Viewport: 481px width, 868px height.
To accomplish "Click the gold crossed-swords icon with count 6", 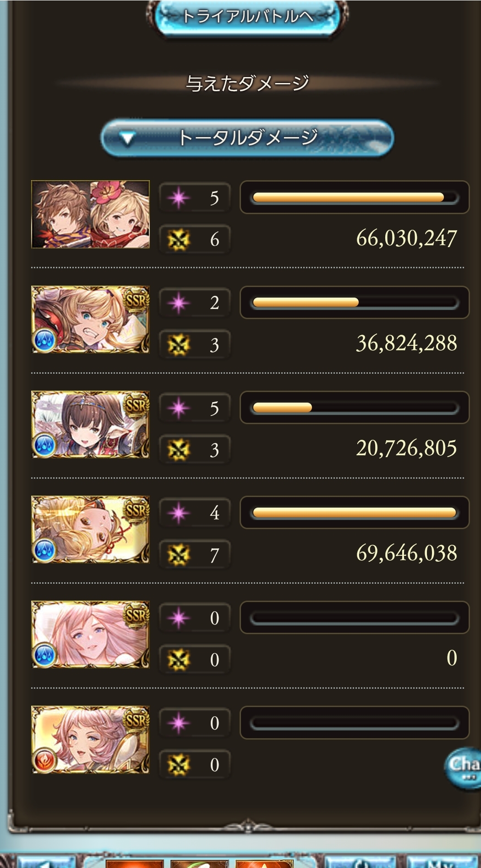I will [178, 239].
